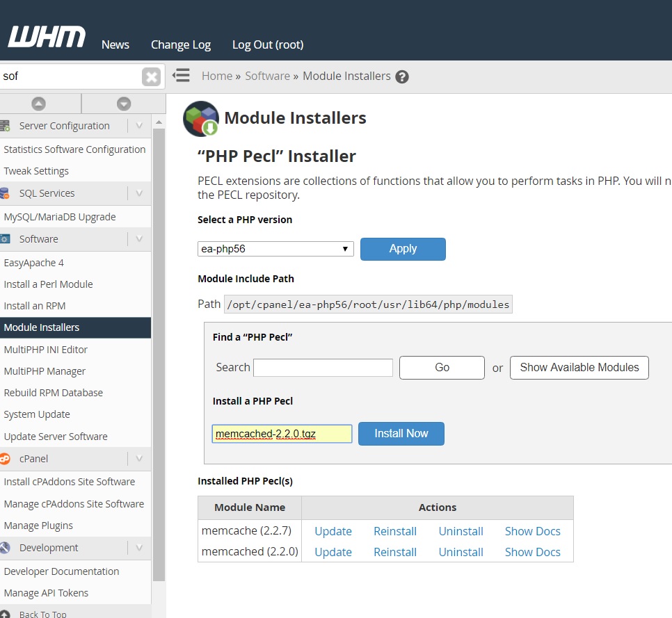Click the WHM logo
The width and height of the screenshot is (672, 618).
click(x=47, y=37)
